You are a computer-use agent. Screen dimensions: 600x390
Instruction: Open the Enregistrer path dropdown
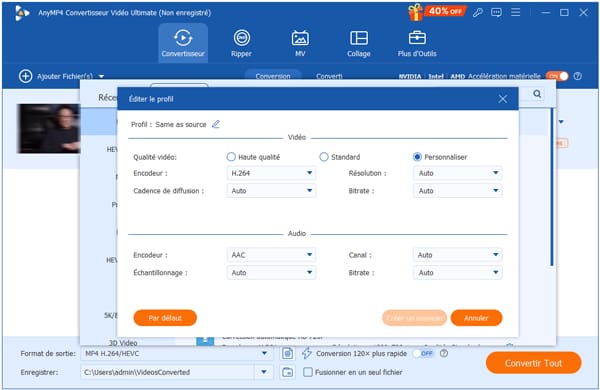click(264, 372)
